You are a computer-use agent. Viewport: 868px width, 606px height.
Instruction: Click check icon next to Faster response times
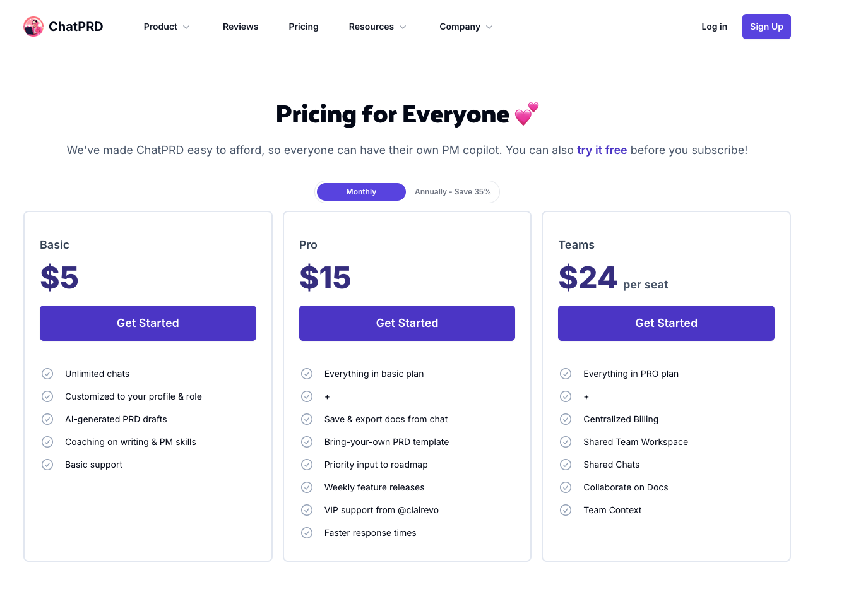(x=307, y=533)
